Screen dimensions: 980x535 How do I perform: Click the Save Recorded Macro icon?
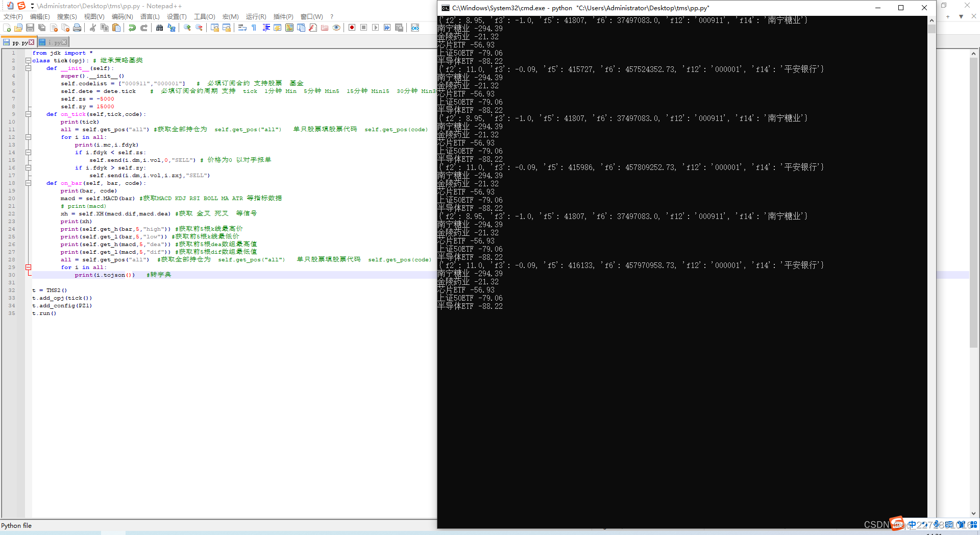399,28
